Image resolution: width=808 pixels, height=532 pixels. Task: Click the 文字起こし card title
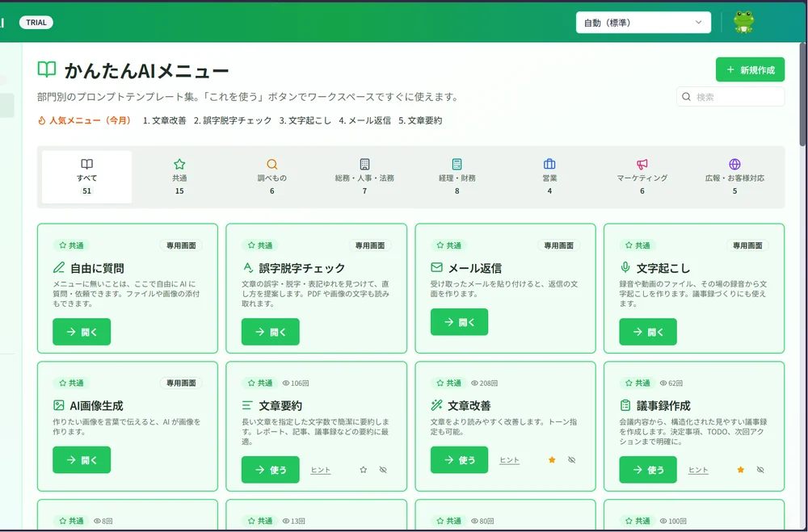[x=663, y=268]
